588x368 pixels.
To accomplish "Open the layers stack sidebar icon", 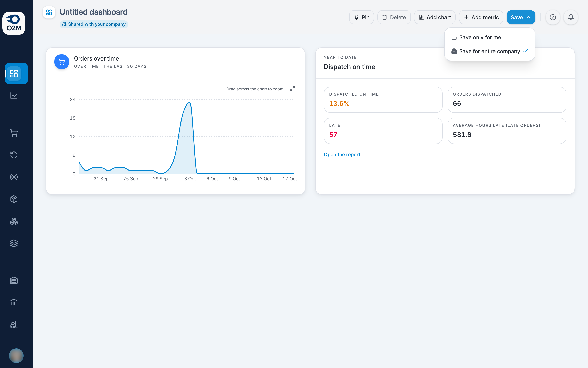I will pos(14,243).
